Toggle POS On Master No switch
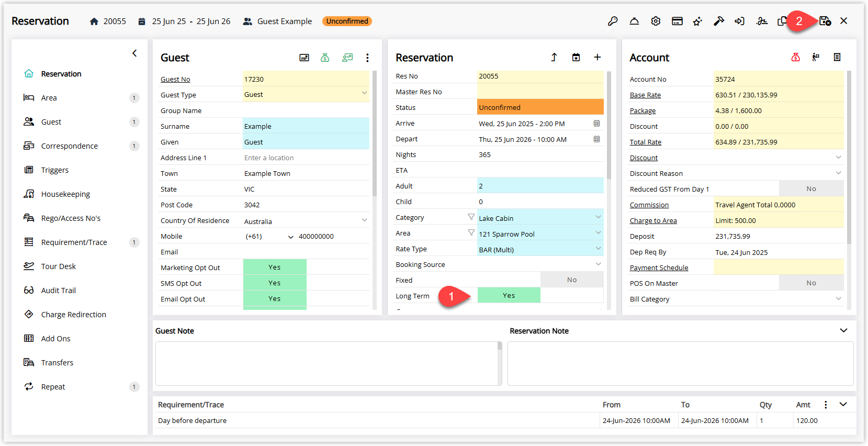Viewport: 868px width, 446px height. pos(811,283)
